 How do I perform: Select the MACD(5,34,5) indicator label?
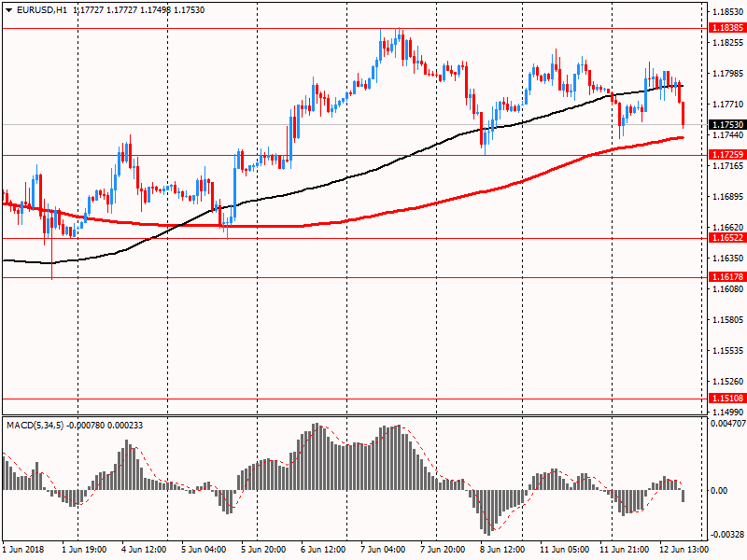pyautogui.click(x=35, y=426)
